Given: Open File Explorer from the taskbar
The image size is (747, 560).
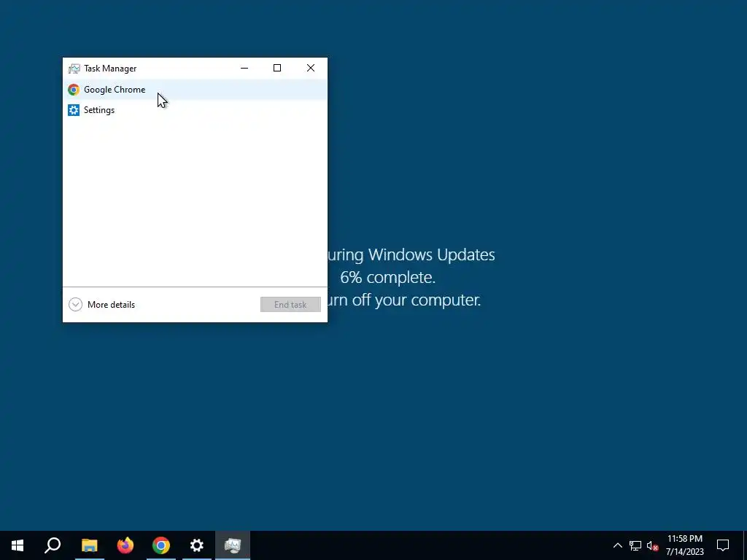Looking at the screenshot, I should (x=89, y=545).
